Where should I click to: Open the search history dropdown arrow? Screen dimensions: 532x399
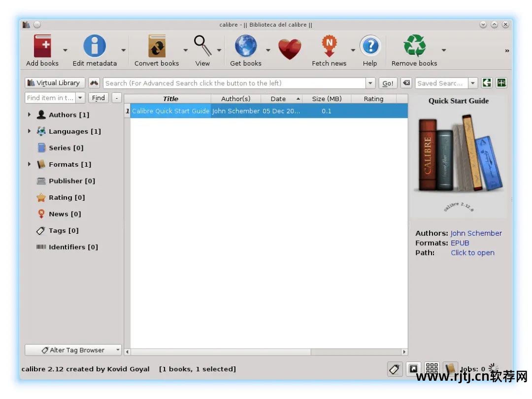click(x=370, y=83)
